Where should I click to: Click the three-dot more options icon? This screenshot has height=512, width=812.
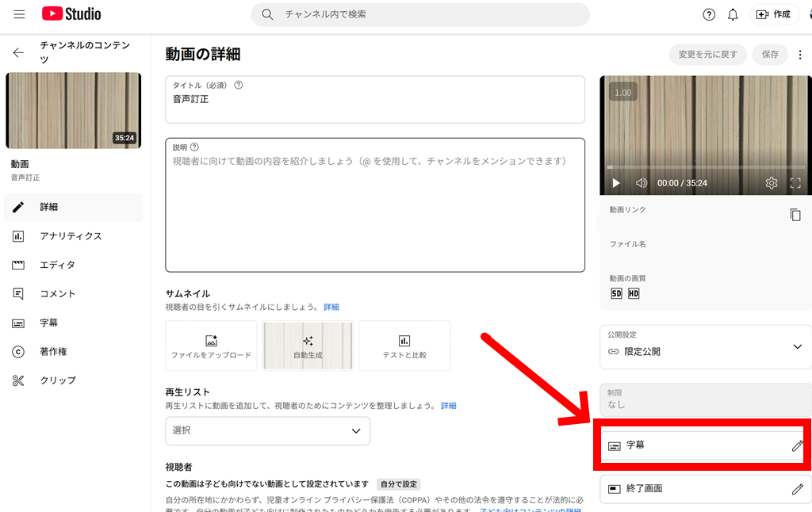[799, 54]
